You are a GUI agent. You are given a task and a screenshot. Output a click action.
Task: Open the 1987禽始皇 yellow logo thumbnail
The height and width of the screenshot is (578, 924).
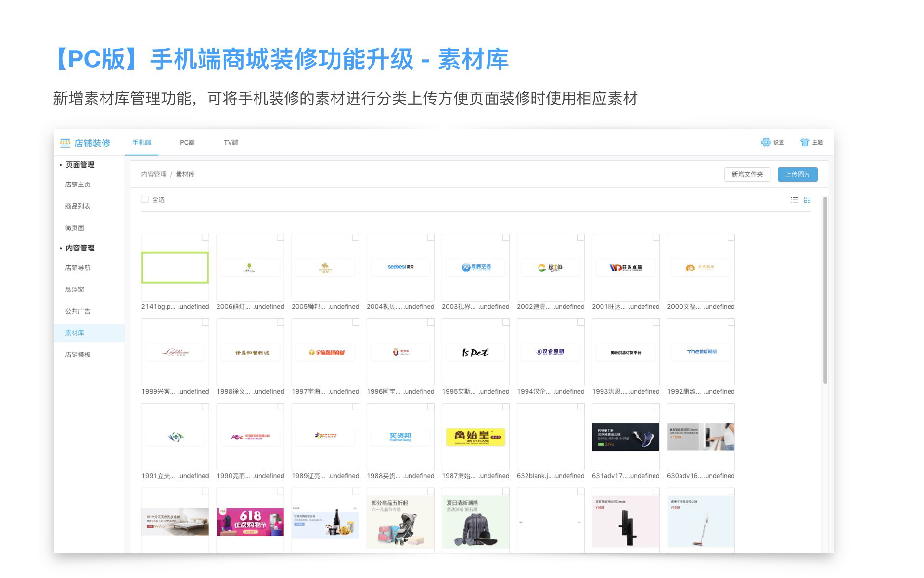(475, 437)
